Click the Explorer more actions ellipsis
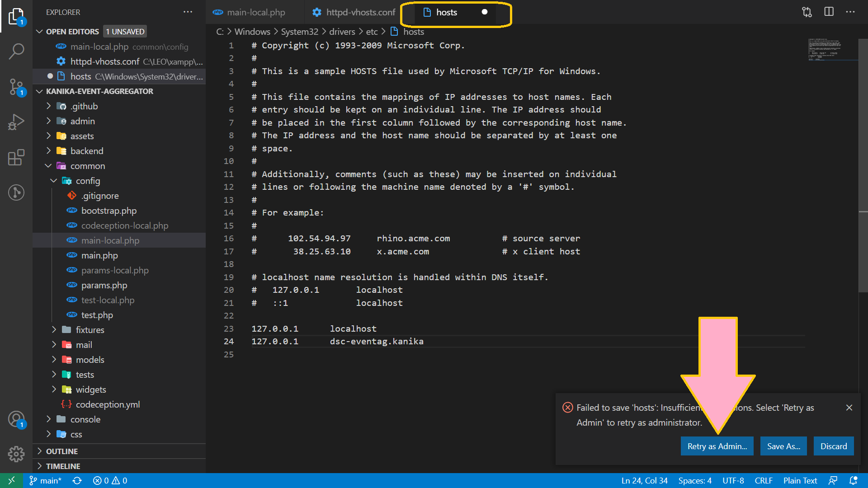Image resolution: width=868 pixels, height=488 pixels. pyautogui.click(x=188, y=12)
